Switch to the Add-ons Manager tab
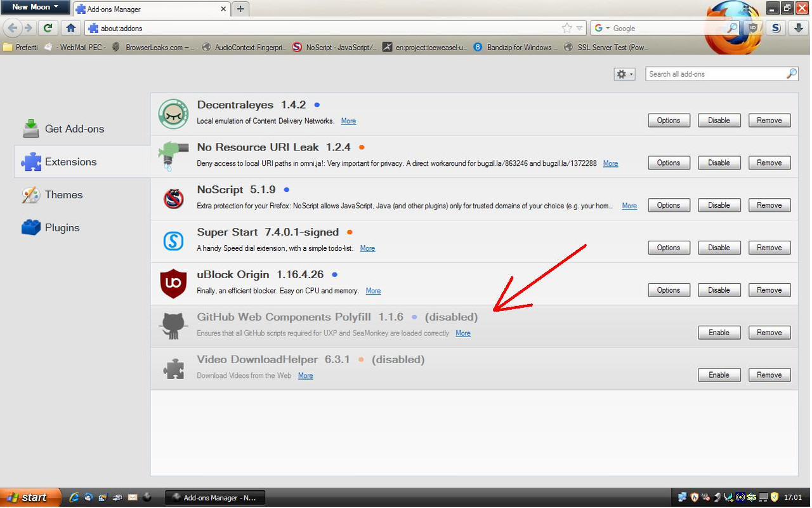 [x=152, y=9]
